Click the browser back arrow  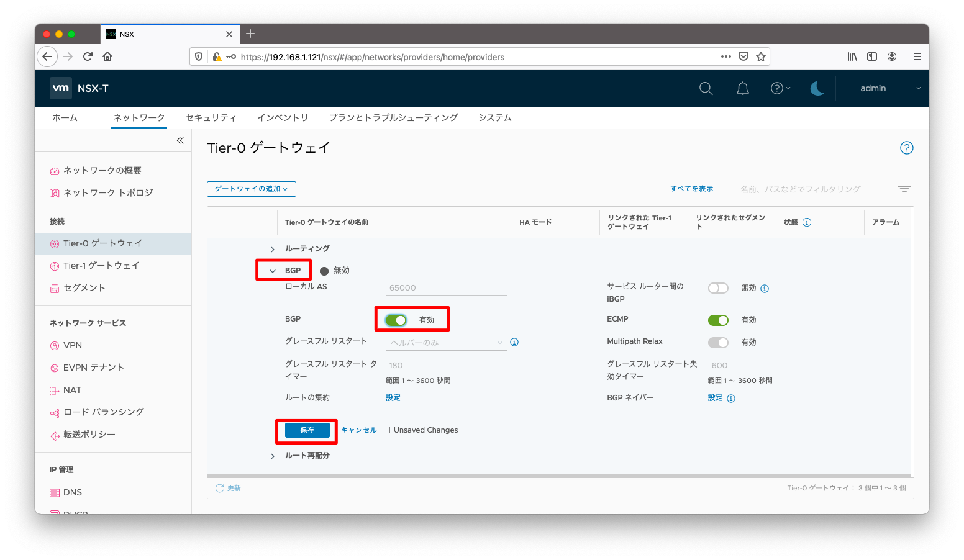47,56
